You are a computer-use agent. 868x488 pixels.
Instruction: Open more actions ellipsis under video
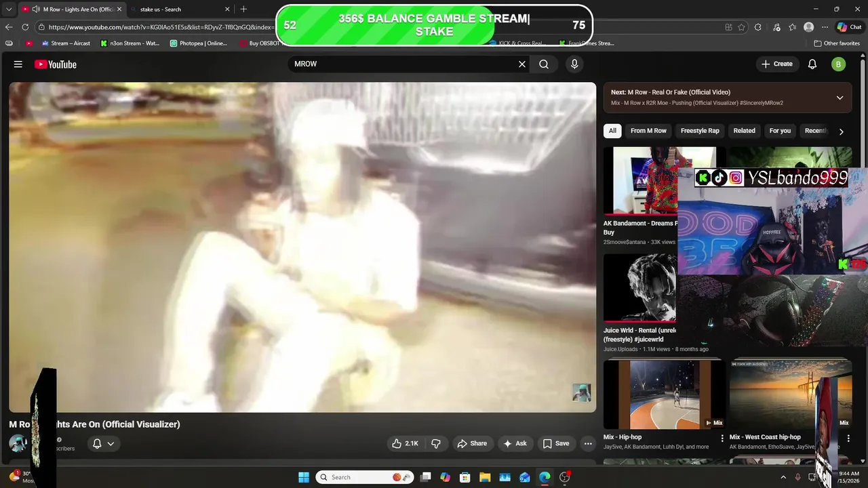(x=588, y=443)
